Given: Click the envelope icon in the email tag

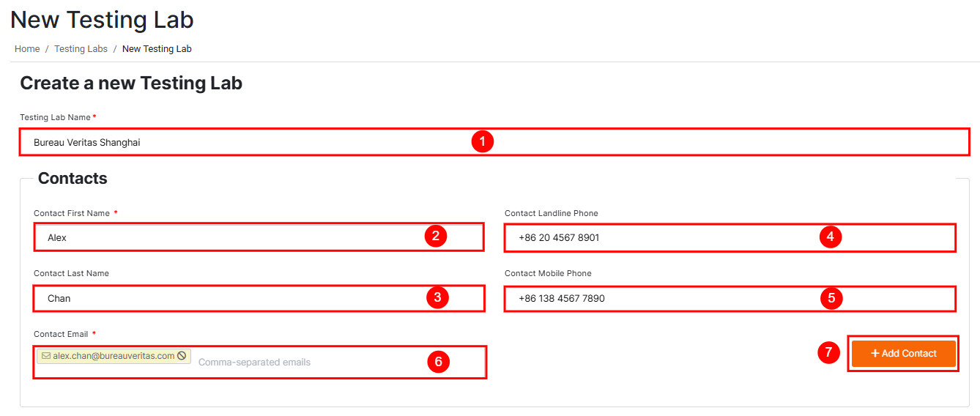Looking at the screenshot, I should tap(46, 356).
